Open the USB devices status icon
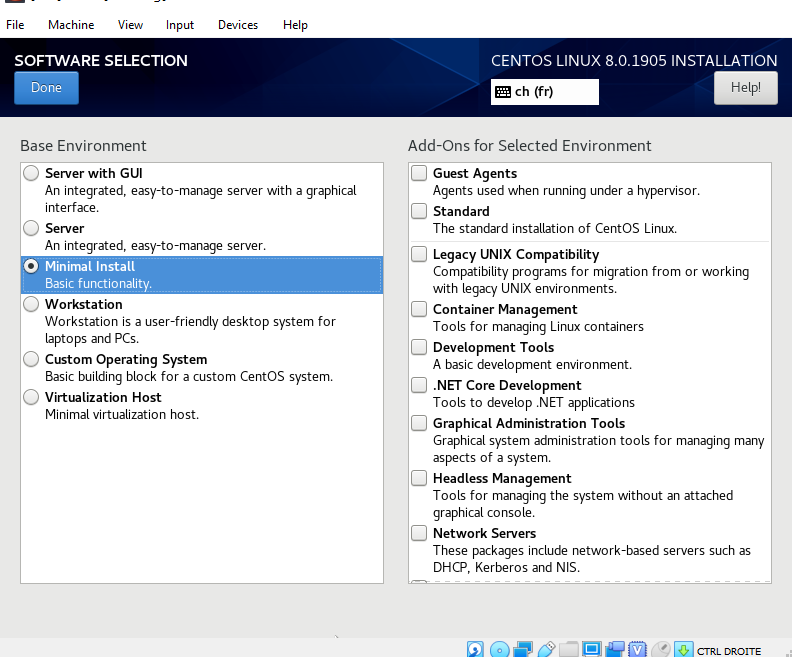This screenshot has height=657, width=792. tap(546, 649)
